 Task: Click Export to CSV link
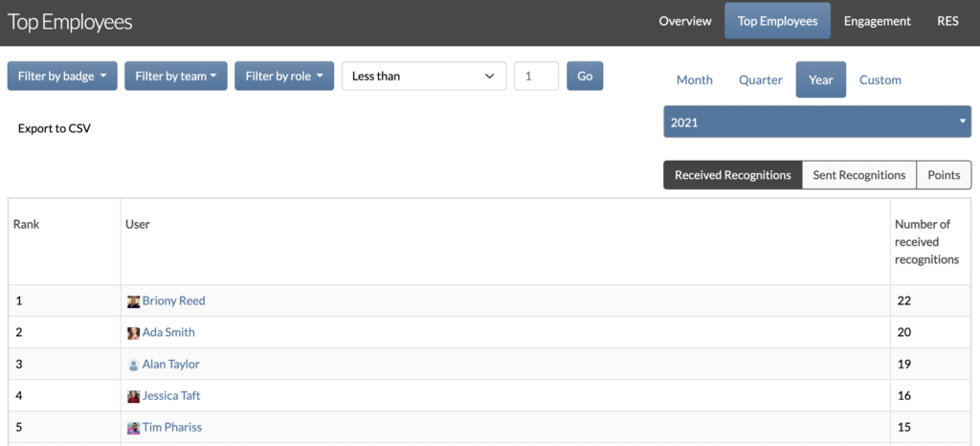(x=55, y=129)
